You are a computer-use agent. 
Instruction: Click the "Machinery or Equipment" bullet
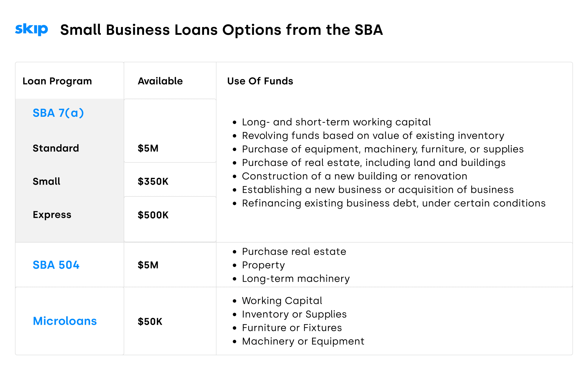point(303,341)
